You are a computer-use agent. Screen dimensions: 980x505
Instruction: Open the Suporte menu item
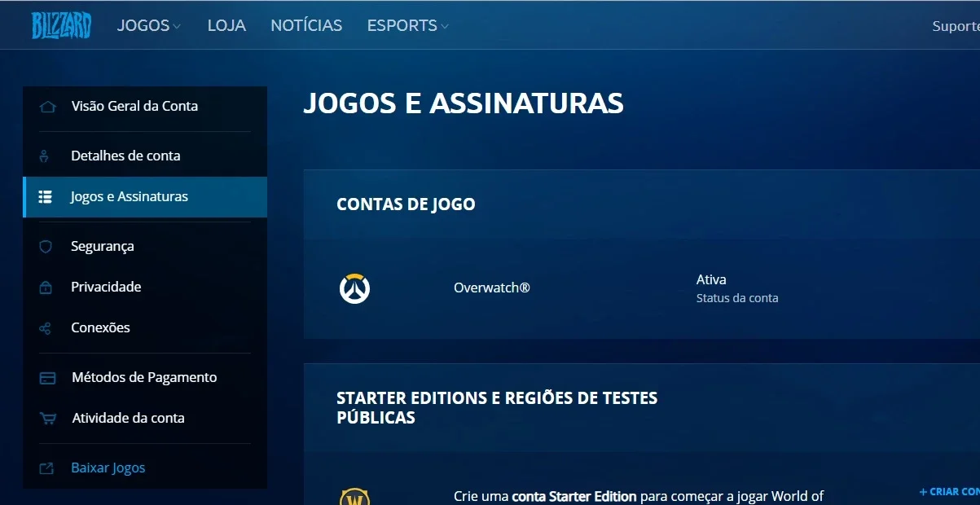(956, 26)
